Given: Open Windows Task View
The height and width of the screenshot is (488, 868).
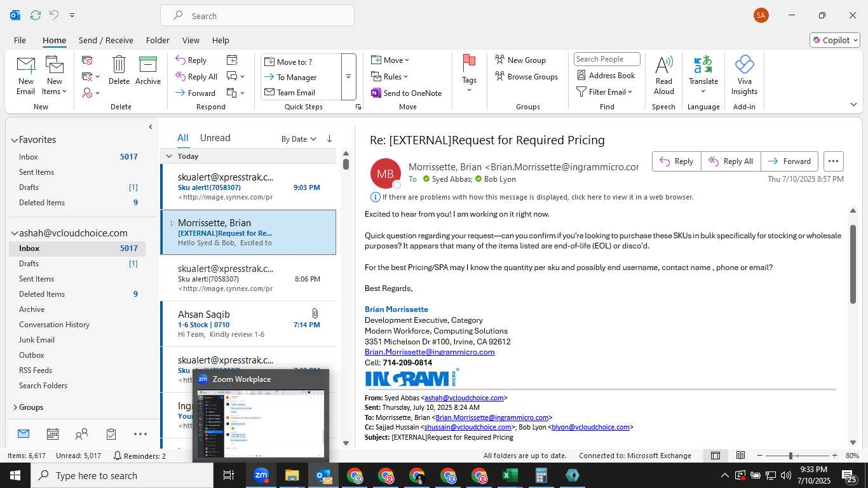Looking at the screenshot, I should pyautogui.click(x=229, y=475).
